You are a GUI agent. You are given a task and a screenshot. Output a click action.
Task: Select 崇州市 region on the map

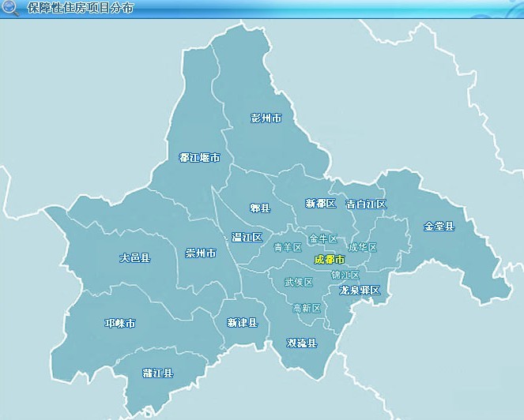click(200, 253)
